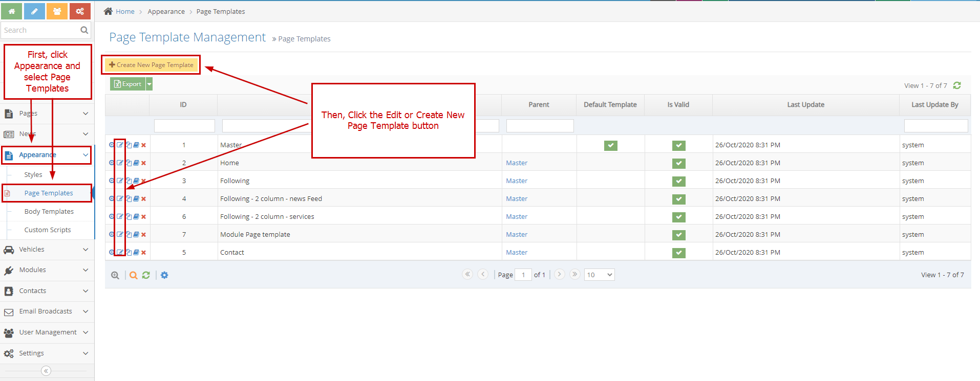Viewport: 980px width, 381px height.
Task: Open Body Templates in the sidebar
Action: pos(49,212)
